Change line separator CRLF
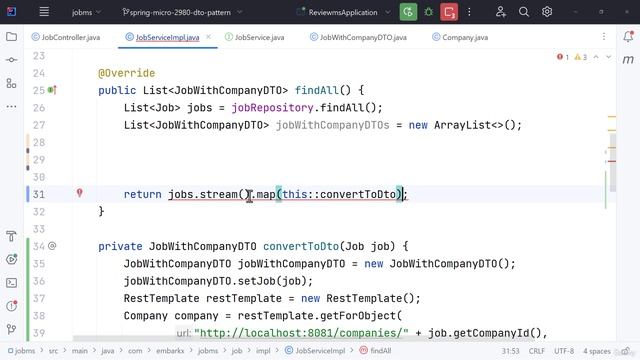The height and width of the screenshot is (360, 640). [x=537, y=351]
